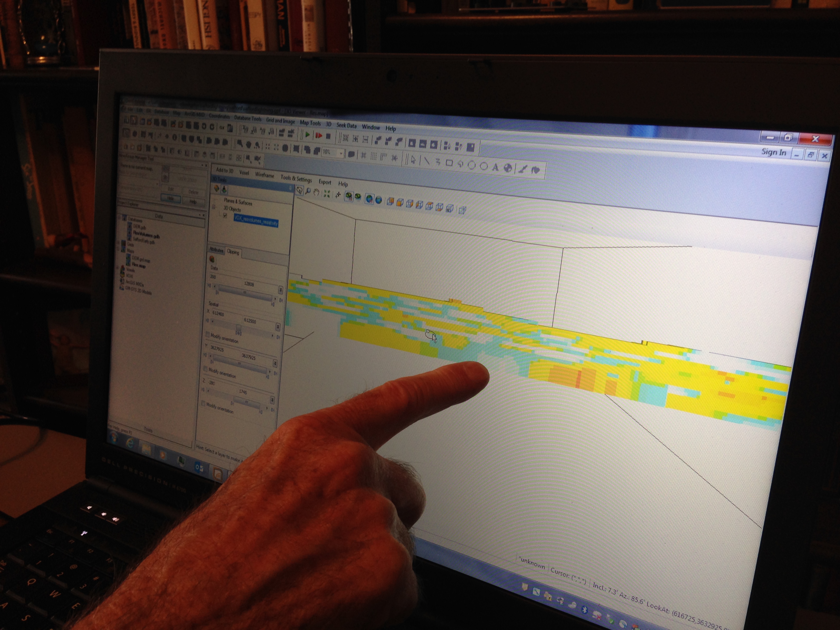This screenshot has width=840, height=630.
Task: Select the hand pan tool in 3D viewer
Action: coord(316,192)
